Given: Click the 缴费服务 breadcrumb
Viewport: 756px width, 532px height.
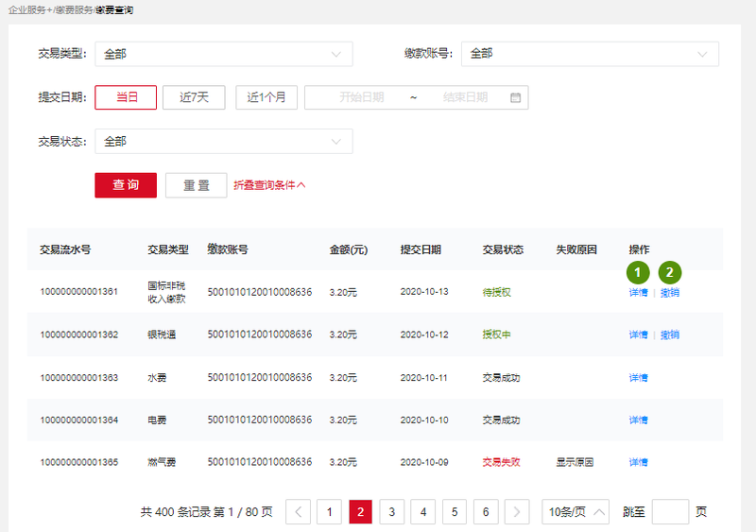Looking at the screenshot, I should (x=74, y=9).
